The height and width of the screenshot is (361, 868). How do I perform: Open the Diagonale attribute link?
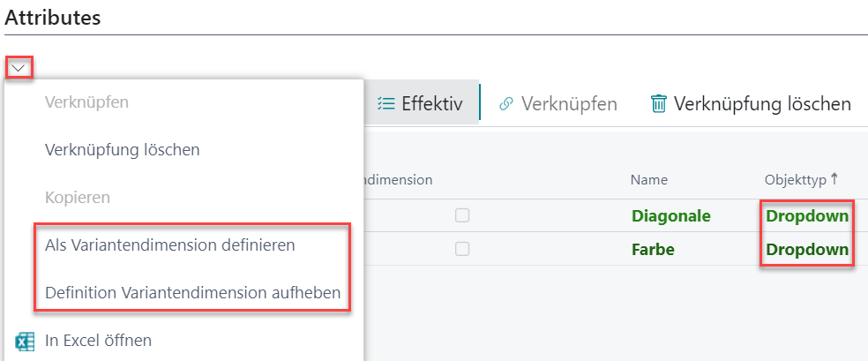(671, 216)
